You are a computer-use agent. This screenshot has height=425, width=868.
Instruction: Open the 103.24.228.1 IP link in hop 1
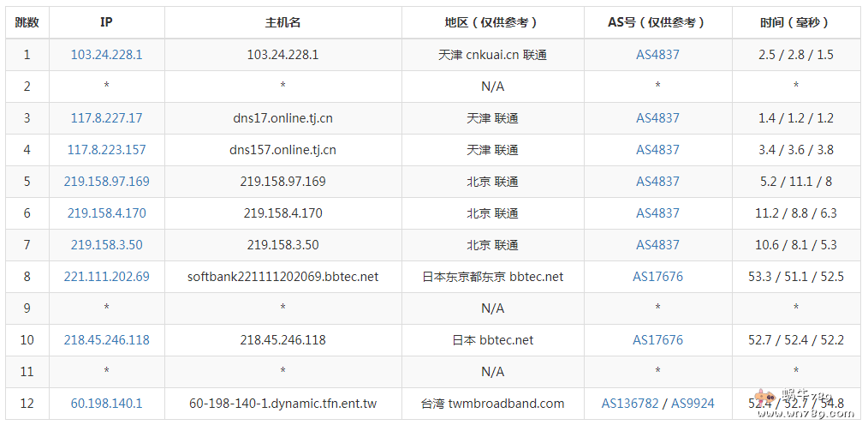point(106,55)
